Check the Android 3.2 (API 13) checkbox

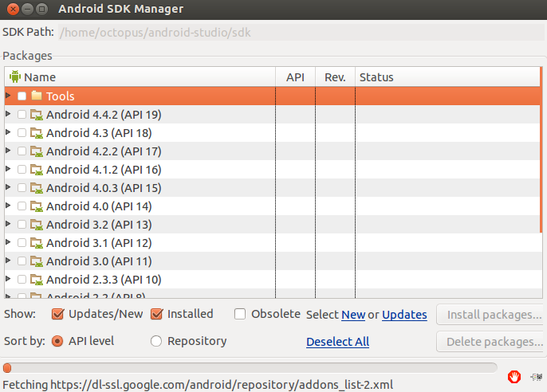pyautogui.click(x=22, y=225)
